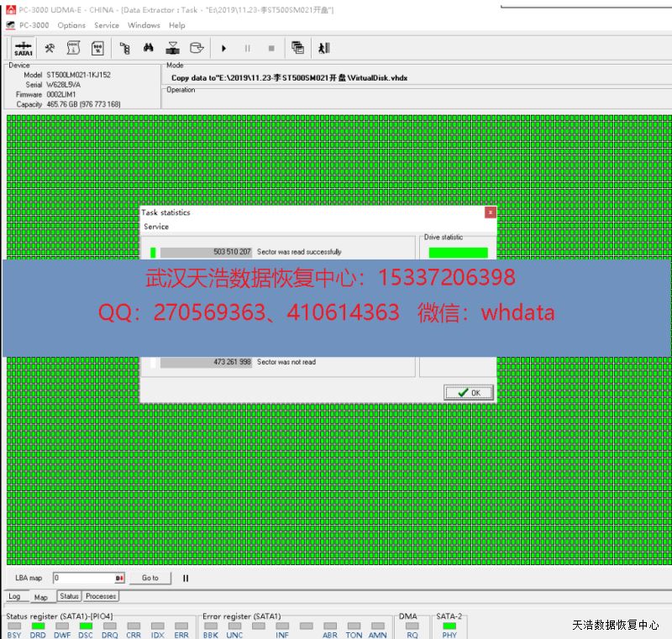The image size is (672, 639).
Task: Click the SATA1 port toolbar icon
Action: pos(24,49)
